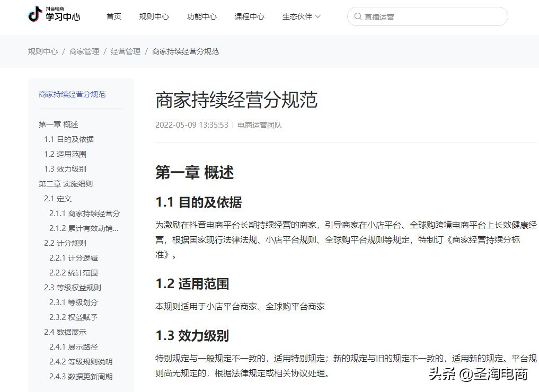Select 2.3 等级权益规则 in the outline

(73, 288)
